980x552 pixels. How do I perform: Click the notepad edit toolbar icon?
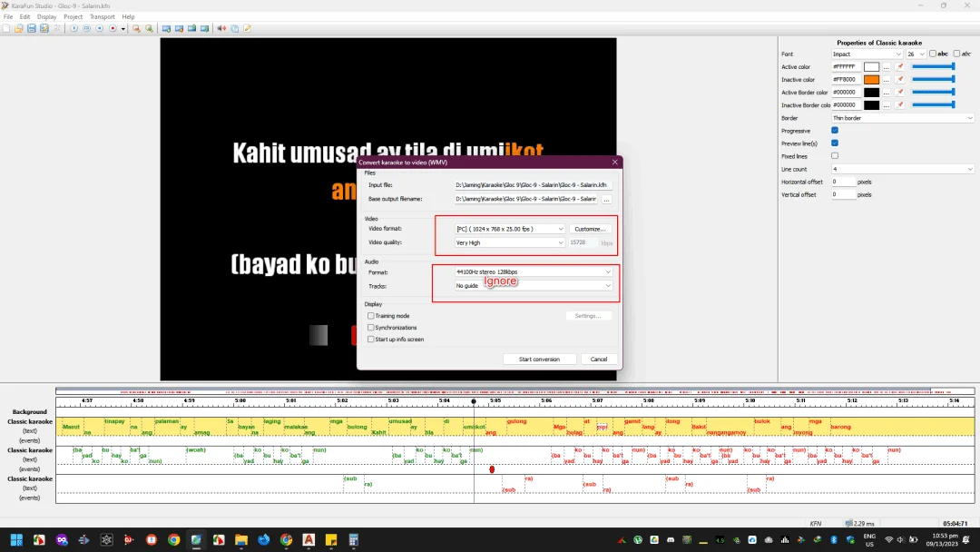[x=248, y=28]
